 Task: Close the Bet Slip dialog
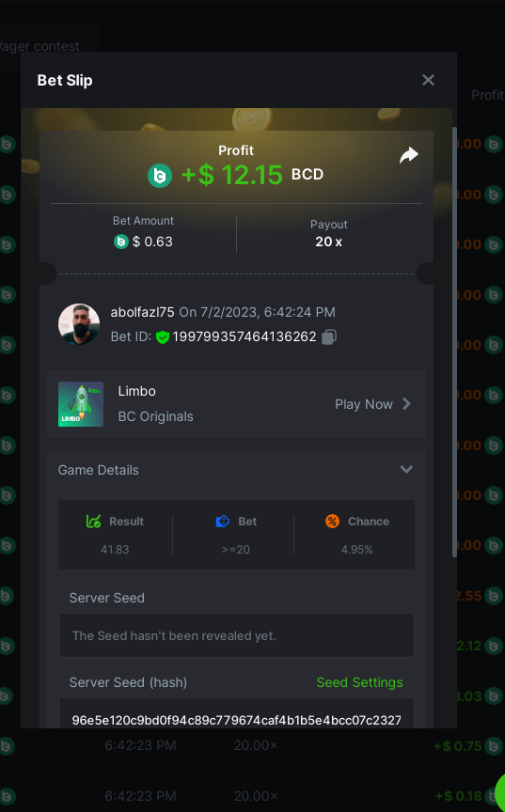pos(428,80)
